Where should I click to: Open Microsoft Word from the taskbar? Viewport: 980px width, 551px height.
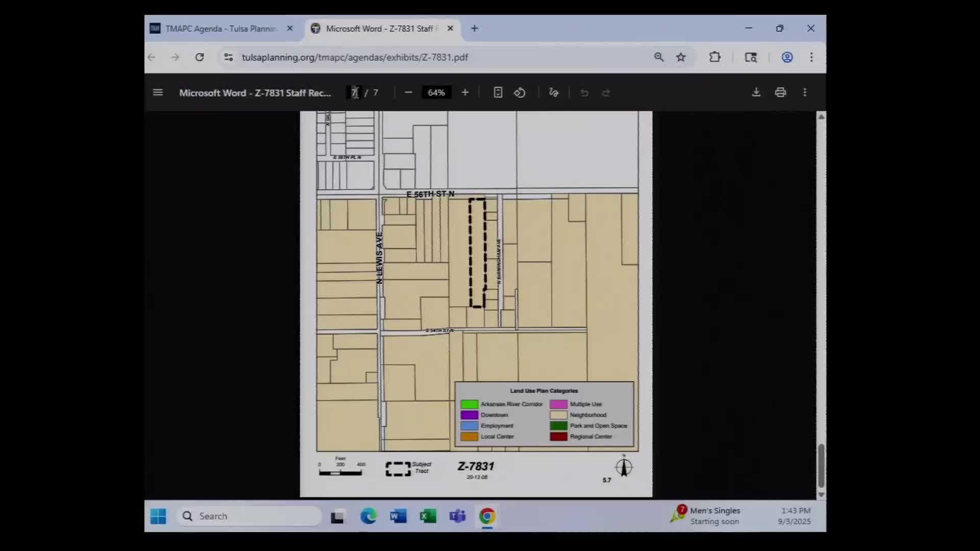coord(398,516)
